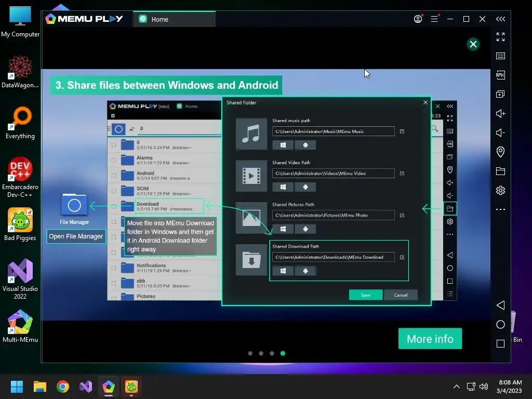
Task: Open File Explorer from taskbar
Action: pos(39,387)
